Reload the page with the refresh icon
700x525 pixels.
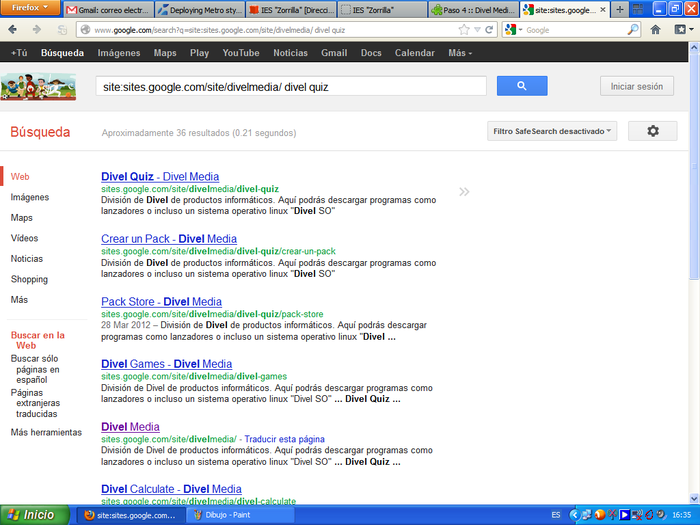(489, 30)
